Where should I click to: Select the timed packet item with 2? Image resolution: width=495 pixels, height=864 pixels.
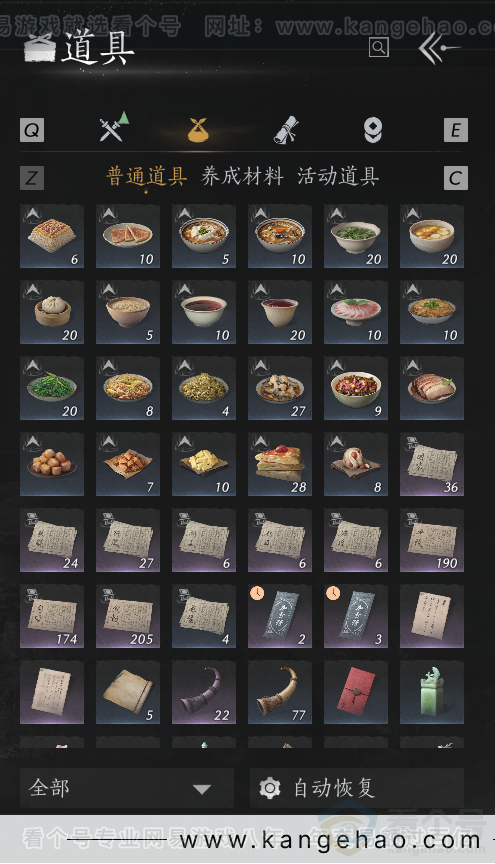(x=280, y=617)
